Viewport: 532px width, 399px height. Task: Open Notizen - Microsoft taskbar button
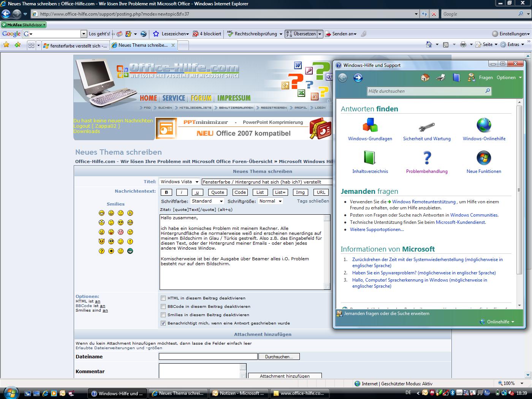point(239,393)
